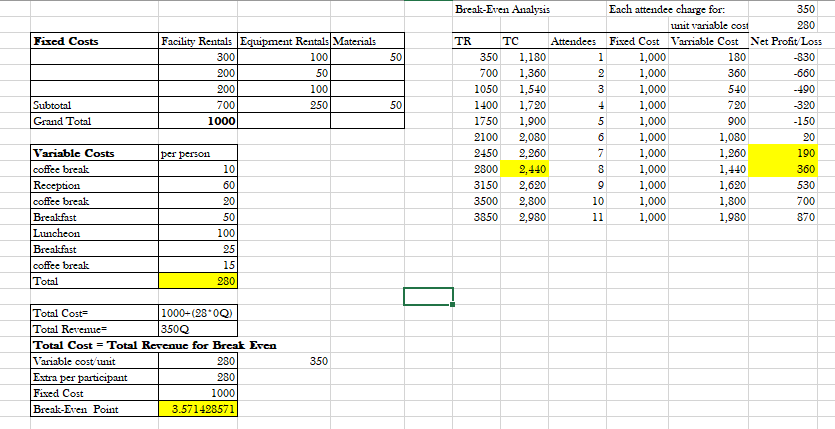
Task: Click the 'Break-Even Point' label
Action: point(95,409)
